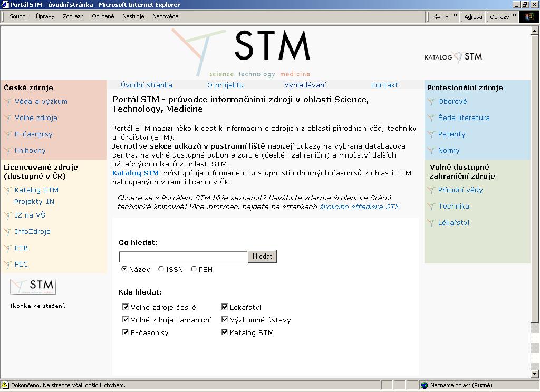The height and width of the screenshot is (392, 540).
Task: Click the Y icon beside Patenty
Action: [x=431, y=134]
